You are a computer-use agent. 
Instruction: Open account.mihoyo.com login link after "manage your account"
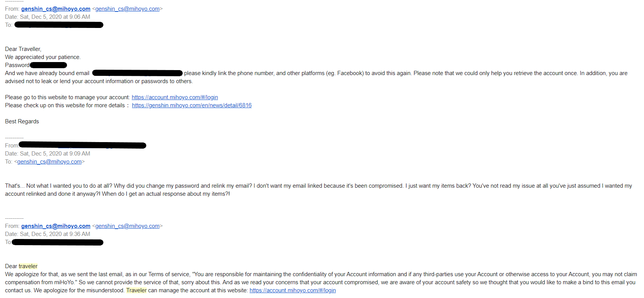(175, 97)
